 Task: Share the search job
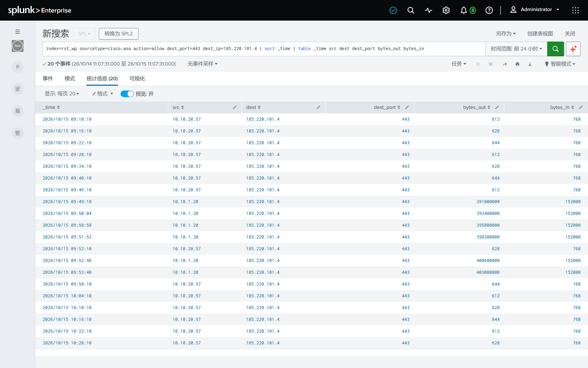click(505, 64)
